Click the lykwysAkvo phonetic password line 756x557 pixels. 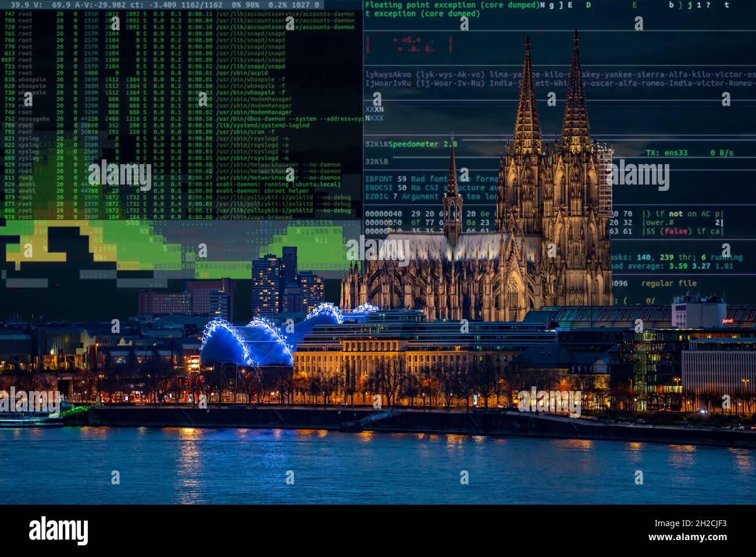[x=559, y=74]
